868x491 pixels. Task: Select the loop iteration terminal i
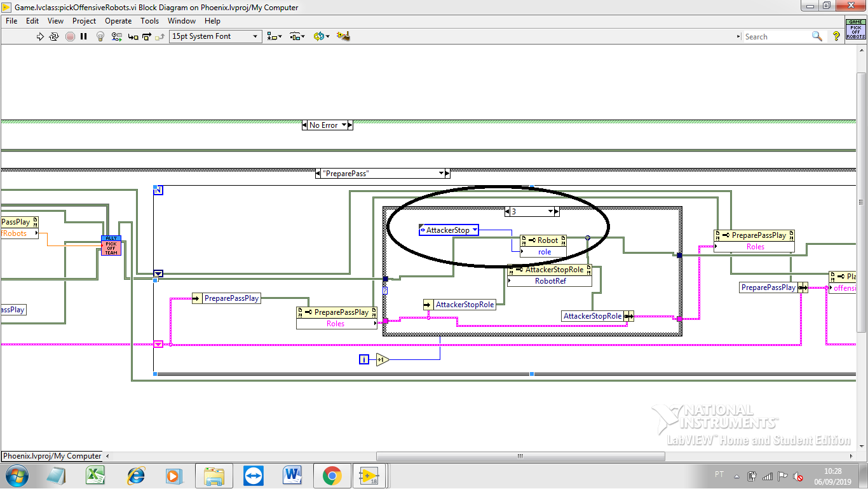pos(364,360)
